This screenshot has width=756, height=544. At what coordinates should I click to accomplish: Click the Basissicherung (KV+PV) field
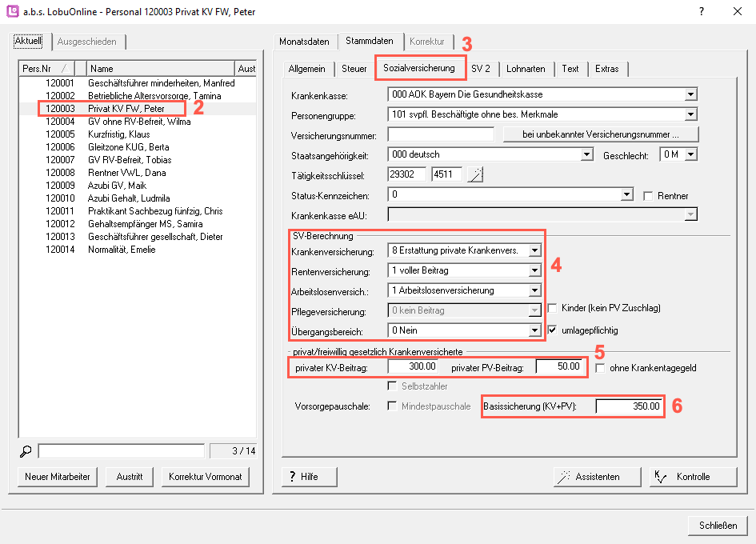coord(629,406)
